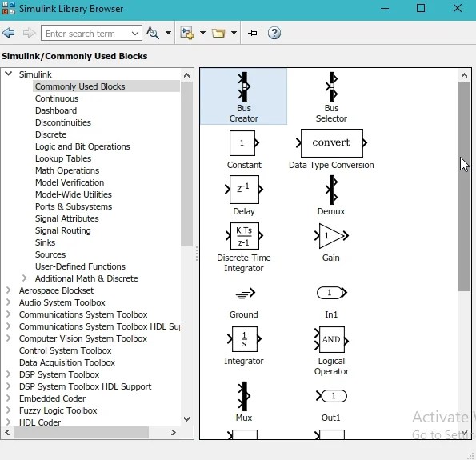Screen dimensions: 476x460
Task: Click the open folder icon
Action: tap(218, 33)
